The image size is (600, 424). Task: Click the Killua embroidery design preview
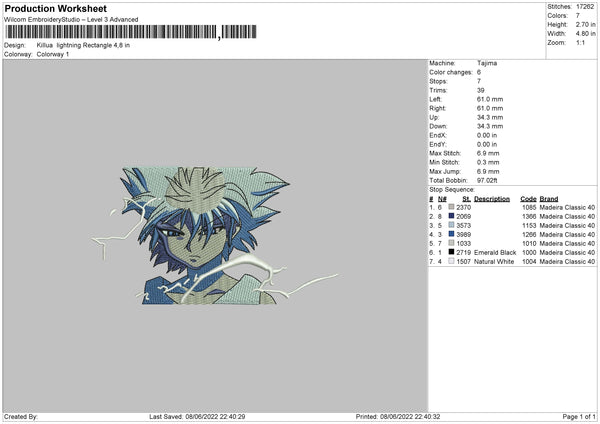pyautogui.click(x=214, y=236)
